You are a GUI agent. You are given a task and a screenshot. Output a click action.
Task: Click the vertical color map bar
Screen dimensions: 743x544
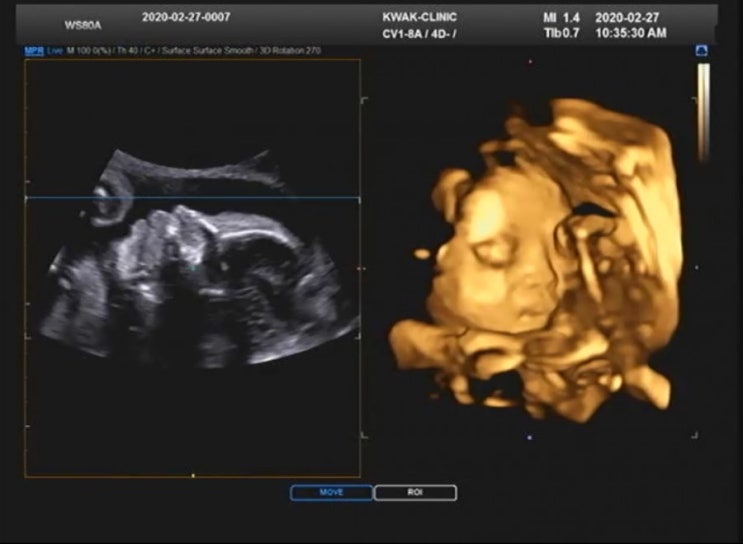703,113
